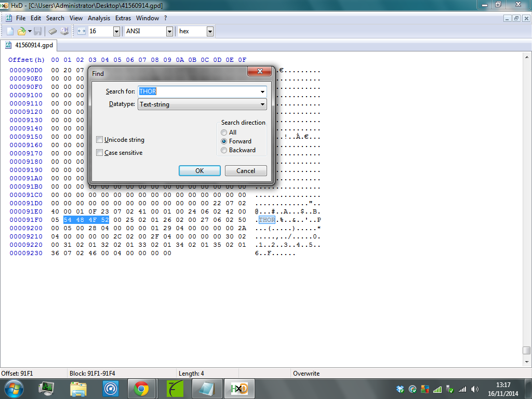Open the Analysis menu
The image size is (532, 399).
coord(99,18)
